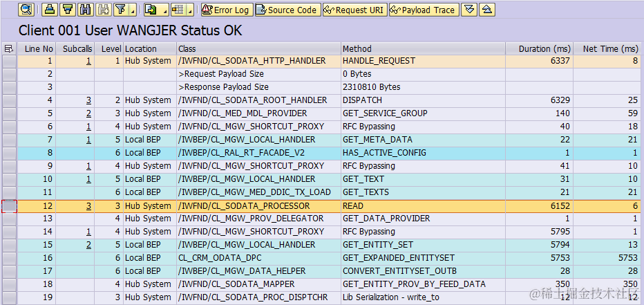Open the Error Log
644x305 pixels.
pos(227,10)
